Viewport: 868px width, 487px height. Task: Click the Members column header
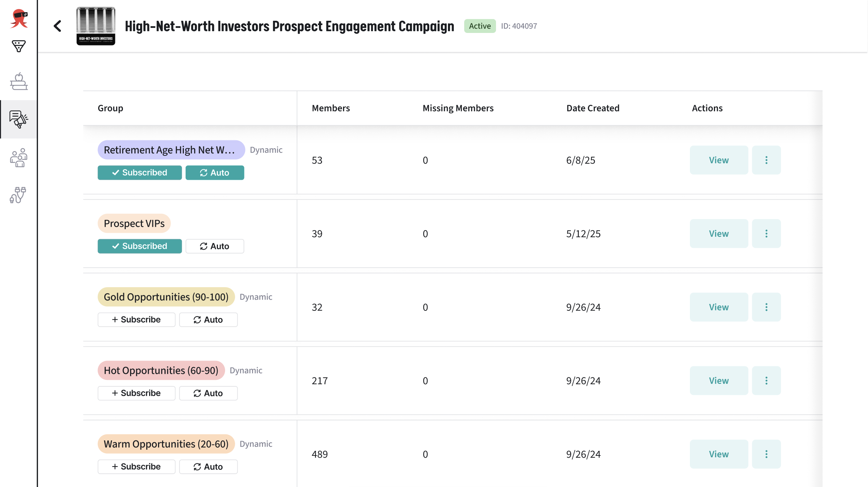tap(331, 108)
